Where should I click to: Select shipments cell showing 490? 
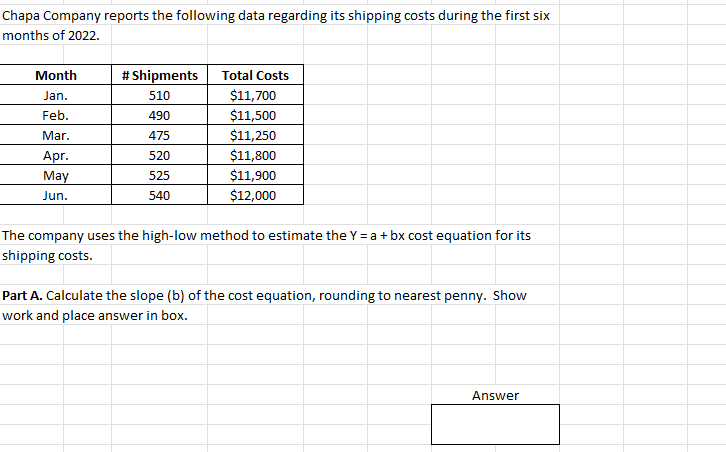159,115
